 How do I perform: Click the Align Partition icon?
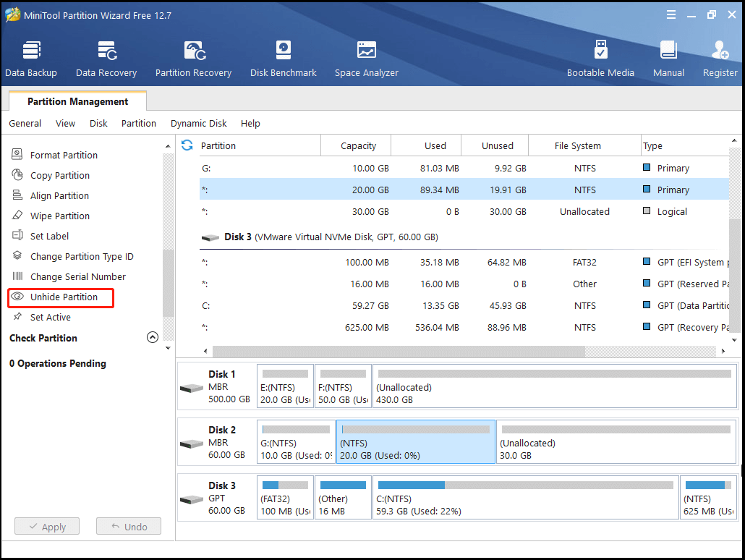(x=17, y=195)
